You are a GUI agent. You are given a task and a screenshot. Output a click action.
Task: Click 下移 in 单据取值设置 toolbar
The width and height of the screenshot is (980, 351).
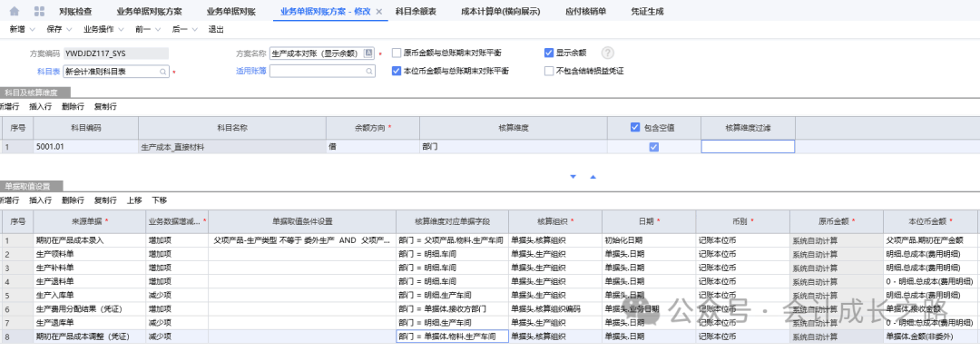click(x=160, y=200)
